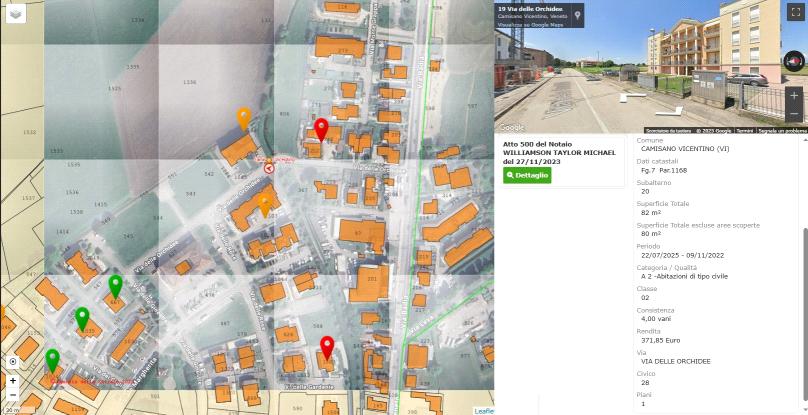
Task: Zoom out the Street View panorama
Action: click(x=794, y=114)
